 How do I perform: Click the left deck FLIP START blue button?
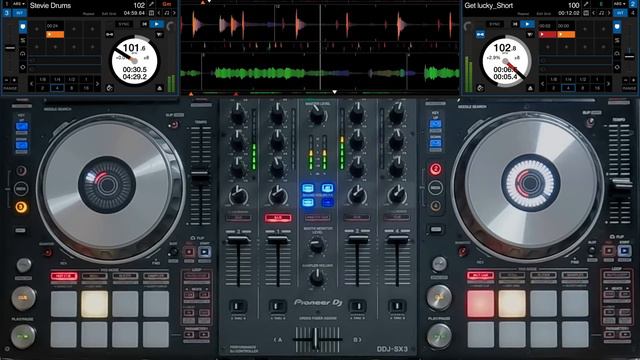204,252
